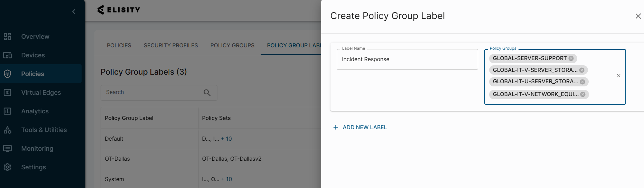This screenshot has width=644, height=188.
Task: Remove the GLOBAL-IT-U-SERVER_STORA chip
Action: pyautogui.click(x=582, y=82)
